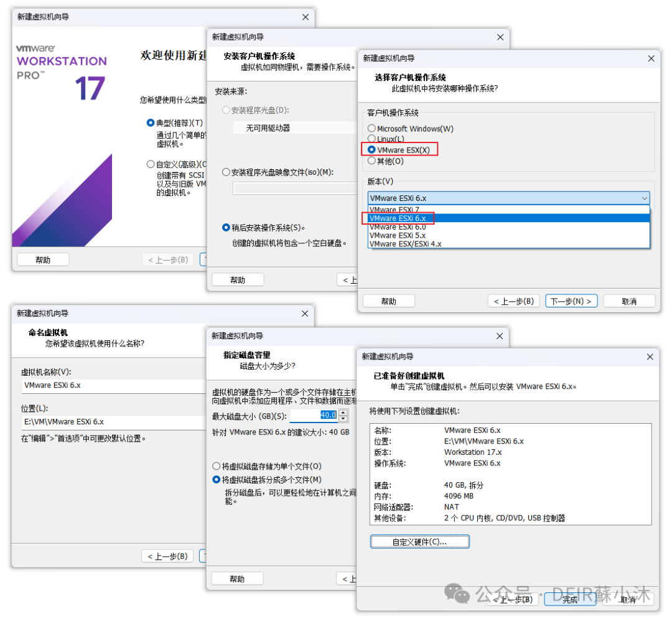Click 上一步(B) in name virtual machine window

[x=167, y=556]
